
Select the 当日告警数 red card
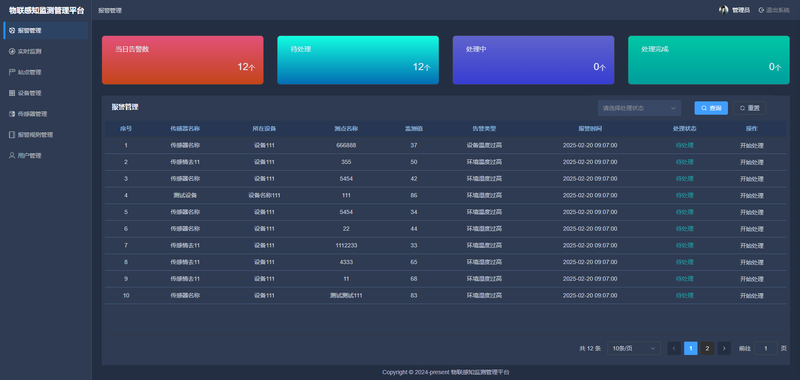(x=183, y=60)
